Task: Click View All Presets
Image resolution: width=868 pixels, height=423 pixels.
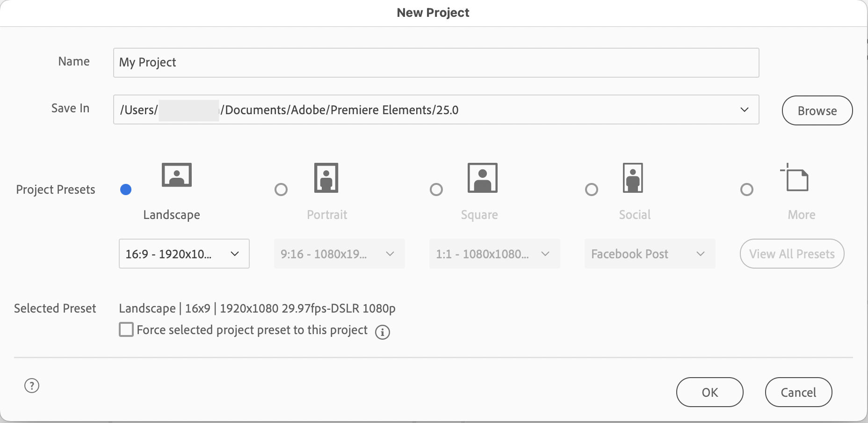Action: (791, 254)
